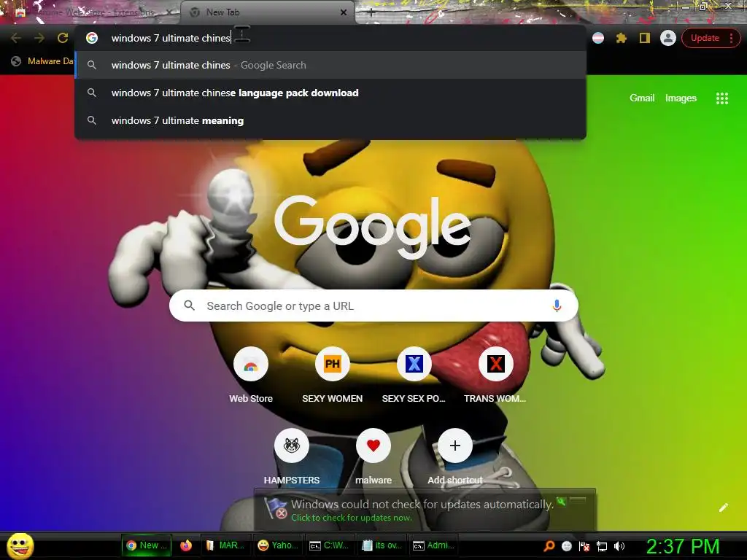This screenshot has width=747, height=560.
Task: Focus the 'Search Google or type a URL' box
Action: tap(373, 306)
